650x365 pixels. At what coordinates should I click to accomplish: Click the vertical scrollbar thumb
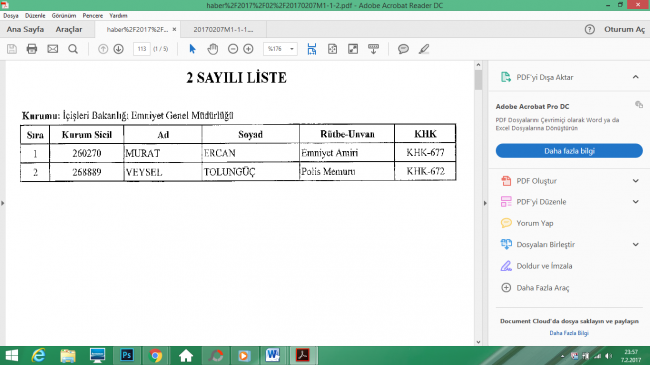click(478, 80)
